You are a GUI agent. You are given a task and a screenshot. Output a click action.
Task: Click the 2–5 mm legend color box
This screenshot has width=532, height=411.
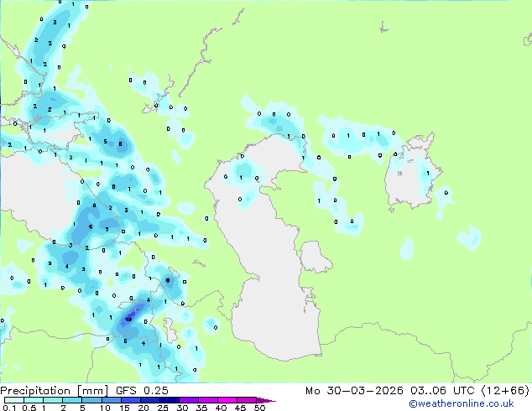click(x=72, y=400)
